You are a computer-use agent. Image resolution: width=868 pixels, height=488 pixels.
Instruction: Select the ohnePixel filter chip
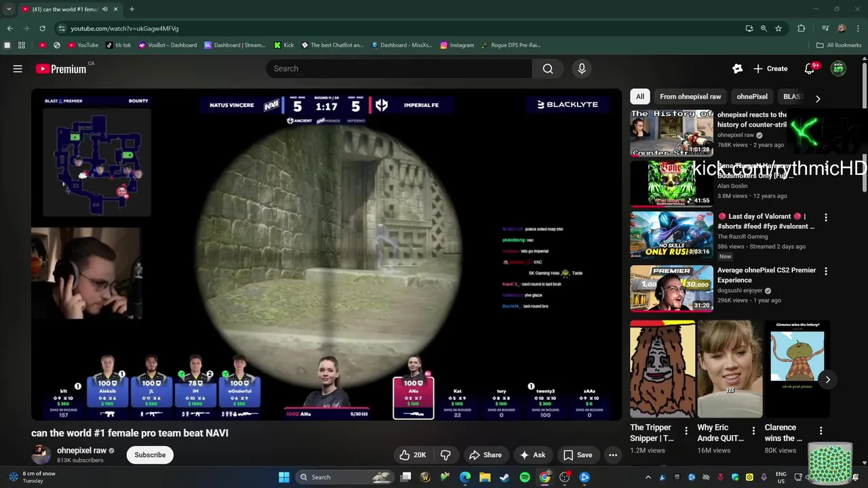(x=752, y=96)
